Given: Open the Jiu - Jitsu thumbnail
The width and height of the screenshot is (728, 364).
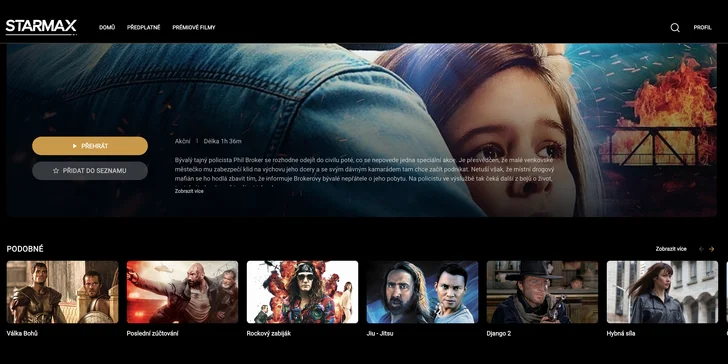Looking at the screenshot, I should [x=422, y=292].
